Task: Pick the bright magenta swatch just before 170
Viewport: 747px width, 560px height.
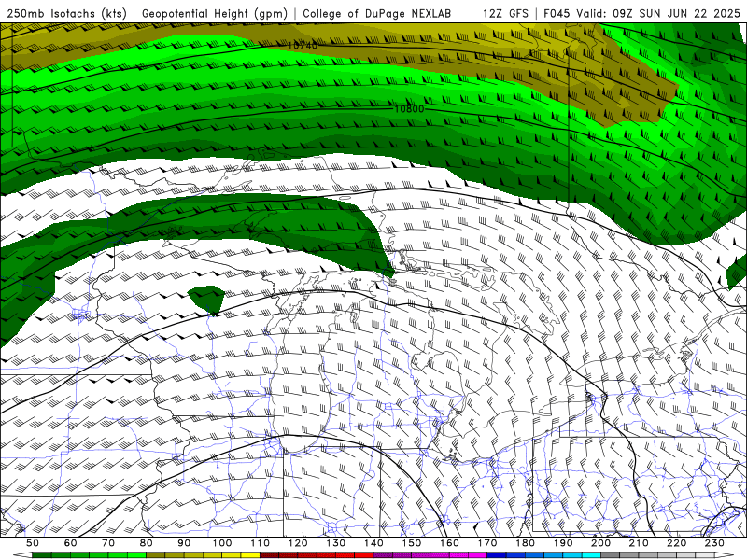Action: pos(478,555)
